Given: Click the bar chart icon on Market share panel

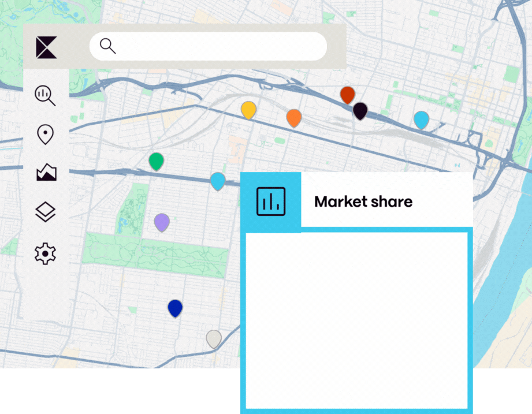Looking at the screenshot, I should [271, 201].
